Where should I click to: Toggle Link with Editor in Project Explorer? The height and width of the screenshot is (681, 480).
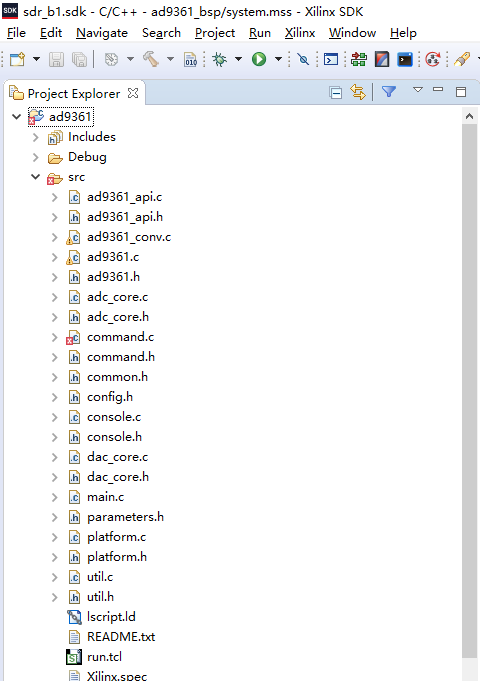coord(358,92)
